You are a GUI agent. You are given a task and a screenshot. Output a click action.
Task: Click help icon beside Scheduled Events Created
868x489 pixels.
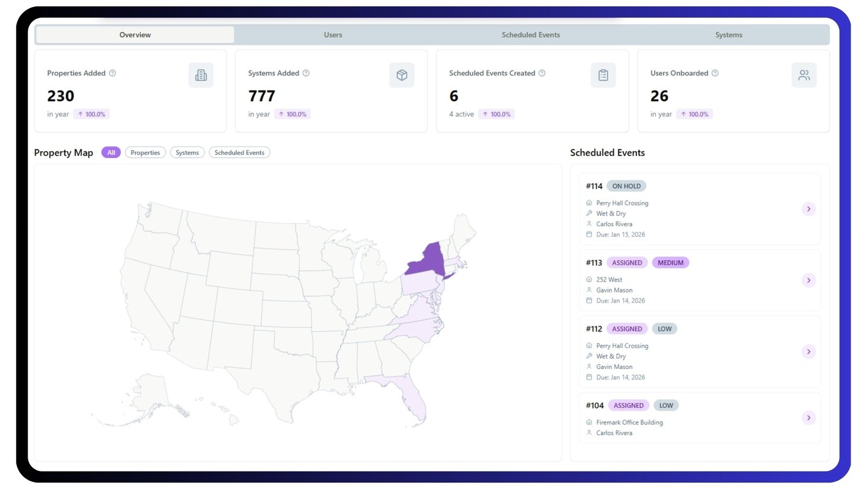[x=542, y=73]
